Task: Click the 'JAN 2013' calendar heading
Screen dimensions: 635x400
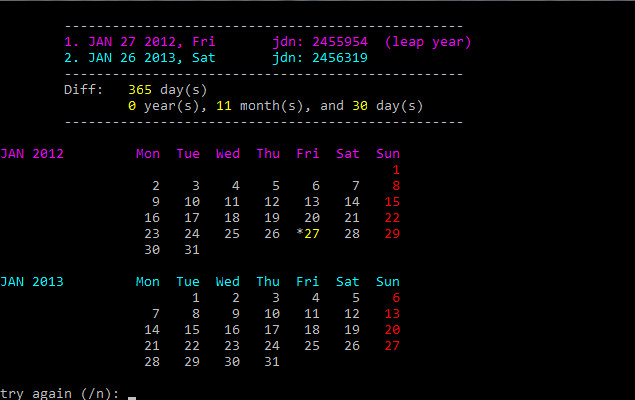Action: coord(32,282)
